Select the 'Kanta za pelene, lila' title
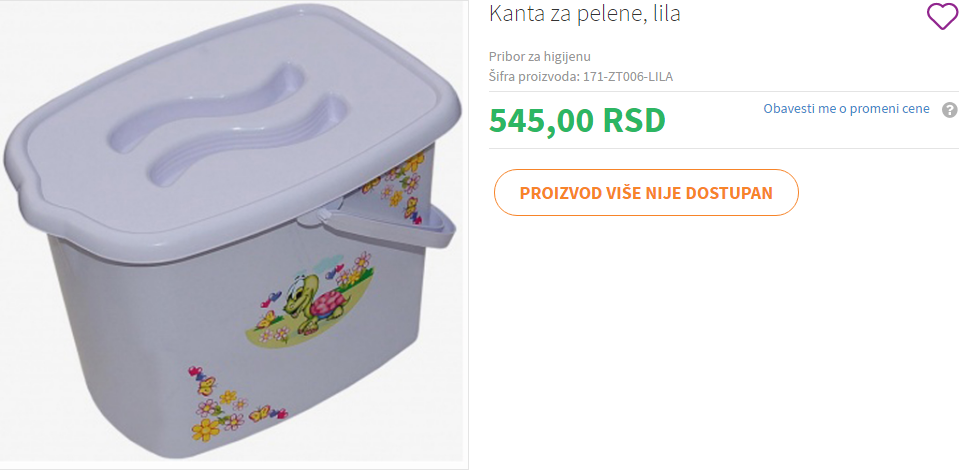Screen dimensions: 967x471 [585, 14]
